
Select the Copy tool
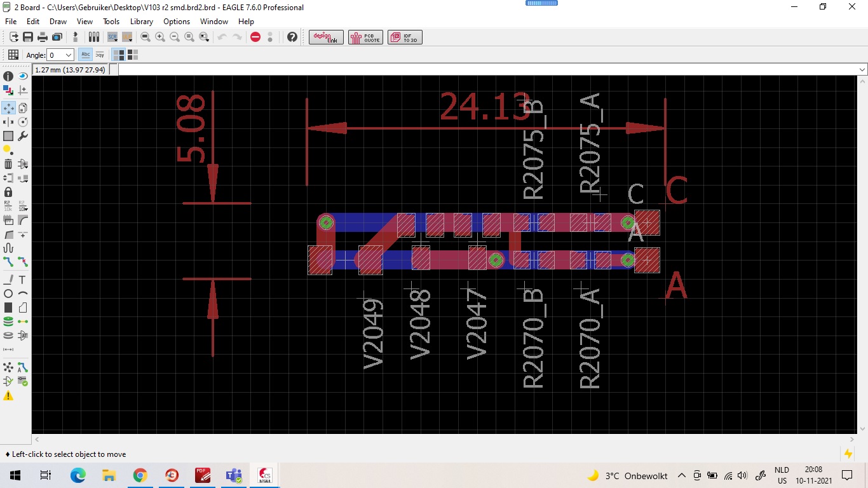[x=23, y=108]
